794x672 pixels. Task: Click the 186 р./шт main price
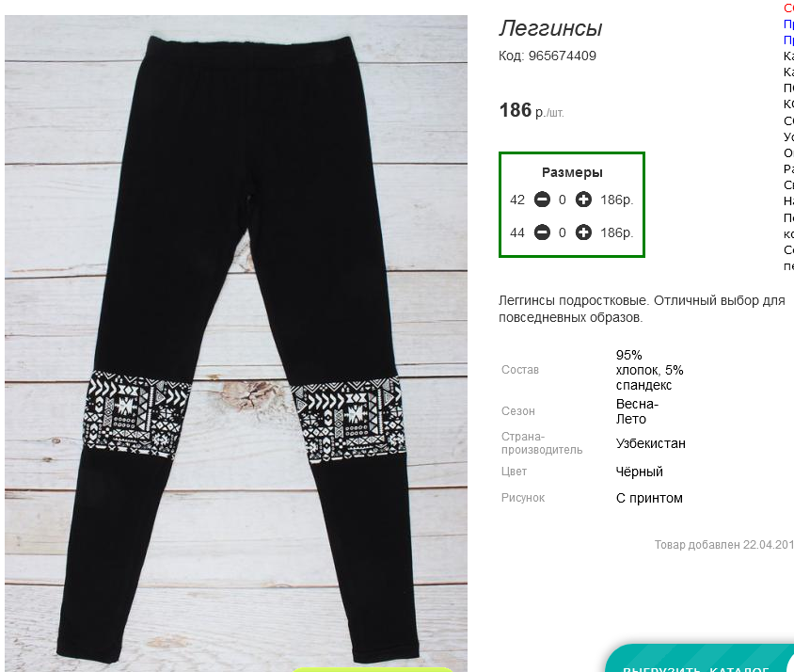pyautogui.click(x=532, y=110)
